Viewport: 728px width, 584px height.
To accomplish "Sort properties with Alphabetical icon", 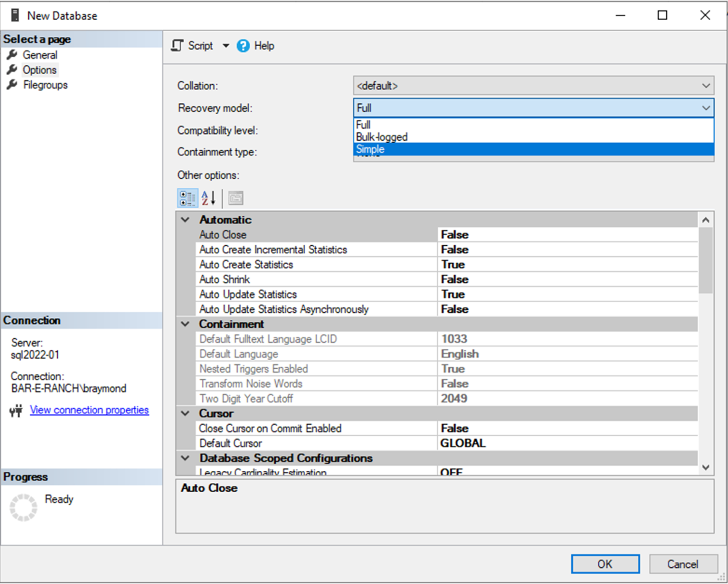I will tap(208, 199).
